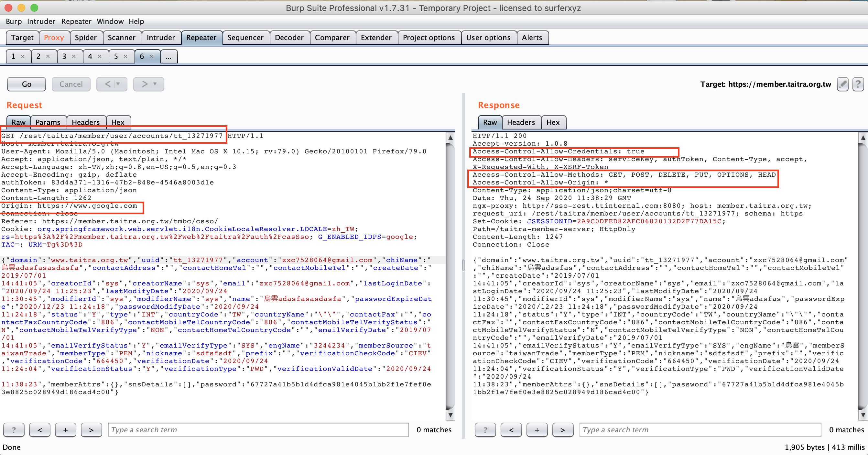Close Repeater tab 5
Screen dimensions: 868x455
coord(126,56)
